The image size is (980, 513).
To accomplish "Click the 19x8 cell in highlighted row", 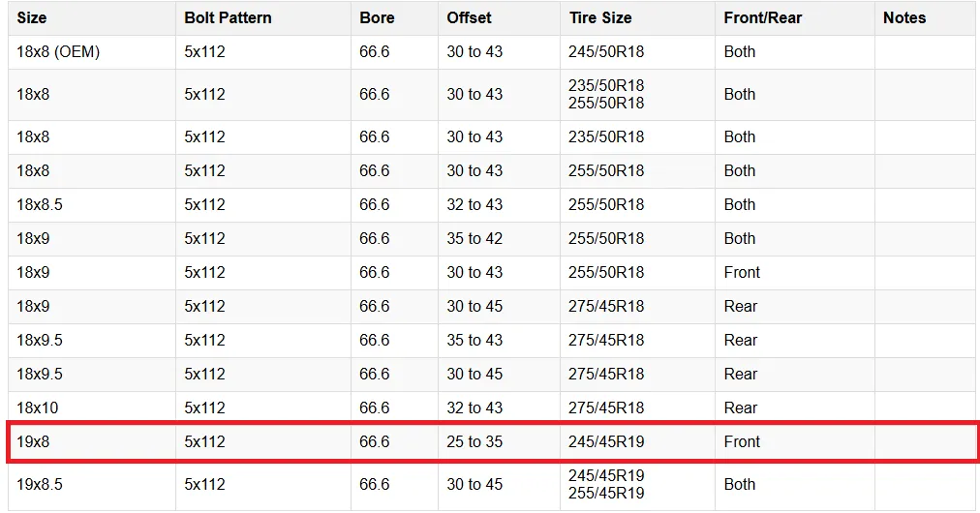I will (34, 442).
